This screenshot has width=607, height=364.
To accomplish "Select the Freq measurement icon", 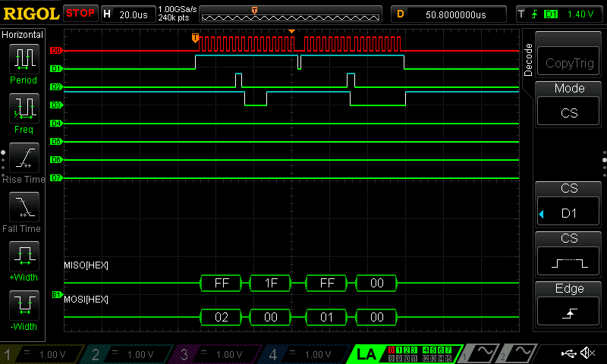I will pos(23,108).
